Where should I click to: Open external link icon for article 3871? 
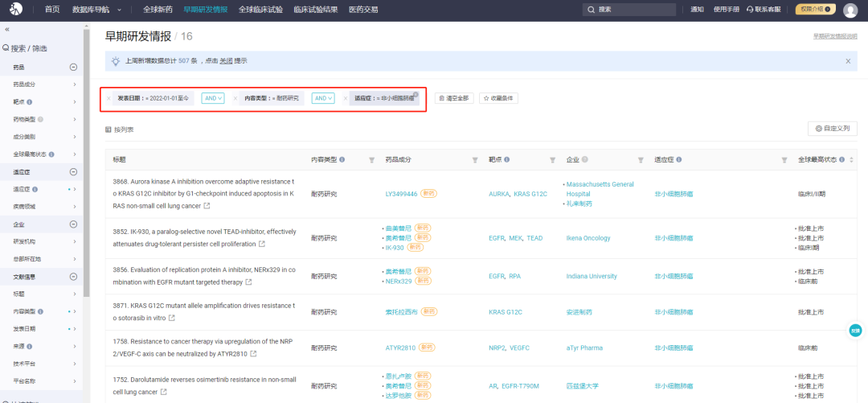(172, 319)
